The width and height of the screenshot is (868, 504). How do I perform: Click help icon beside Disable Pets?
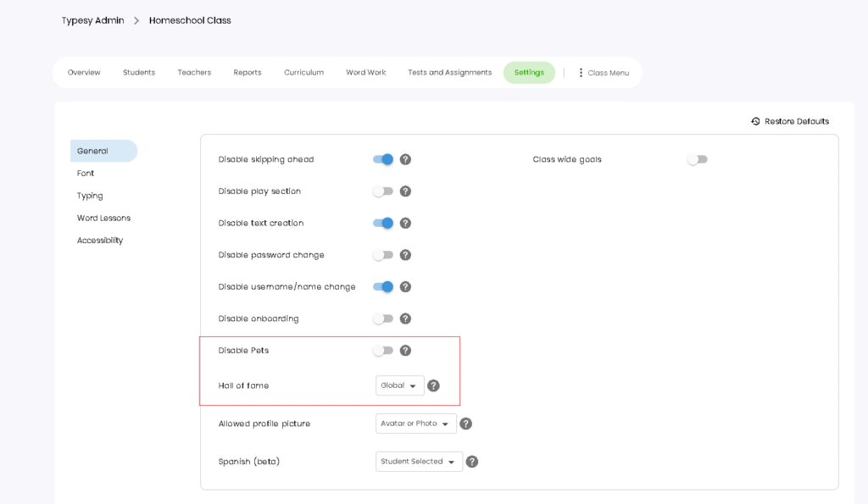coord(405,351)
